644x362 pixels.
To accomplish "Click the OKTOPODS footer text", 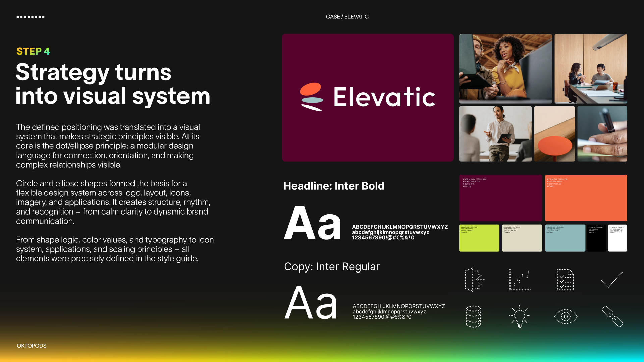I will [x=32, y=346].
